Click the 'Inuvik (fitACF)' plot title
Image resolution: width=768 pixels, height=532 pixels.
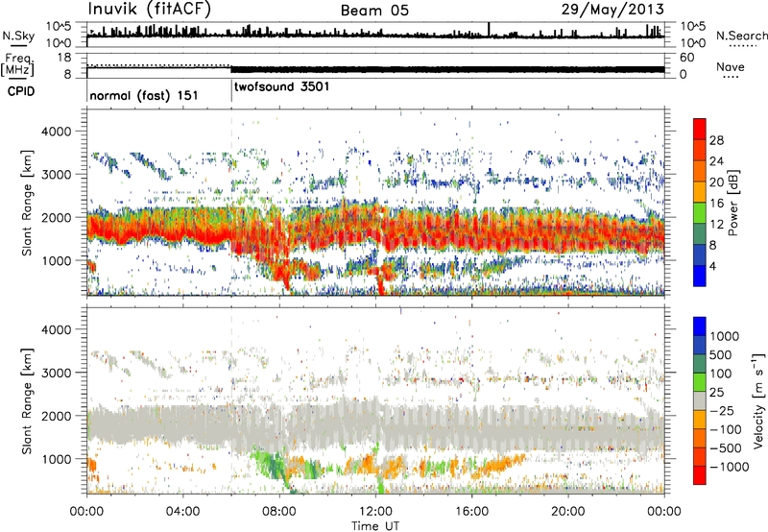click(150, 10)
